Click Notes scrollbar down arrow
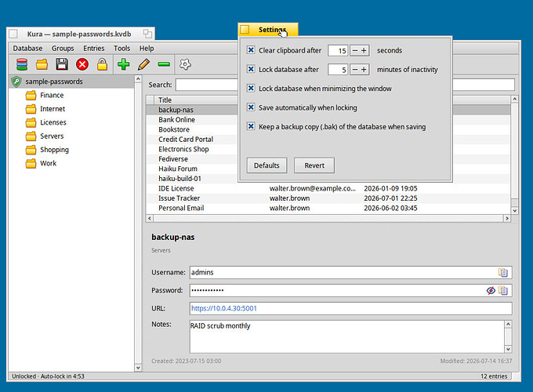 click(508, 349)
